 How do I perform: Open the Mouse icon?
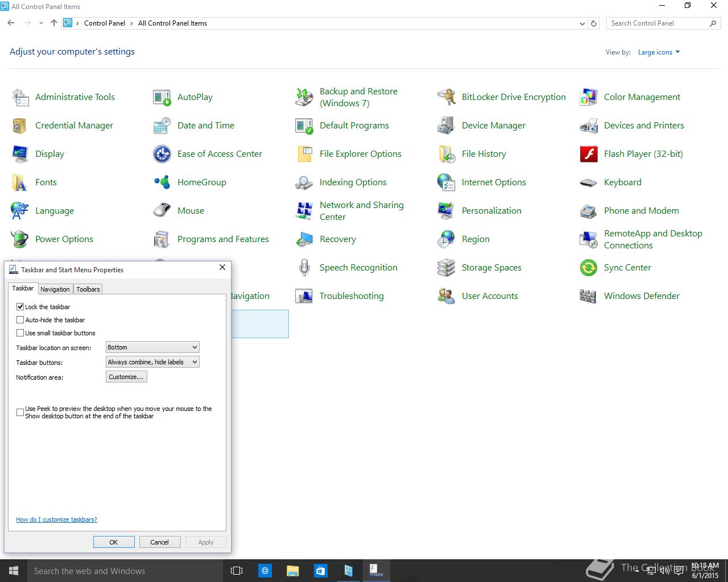162,211
